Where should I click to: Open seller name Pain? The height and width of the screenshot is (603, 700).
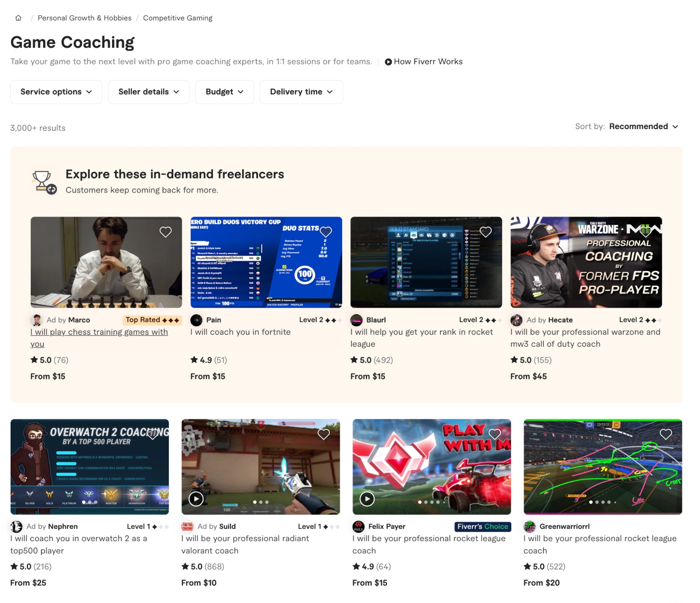click(214, 320)
